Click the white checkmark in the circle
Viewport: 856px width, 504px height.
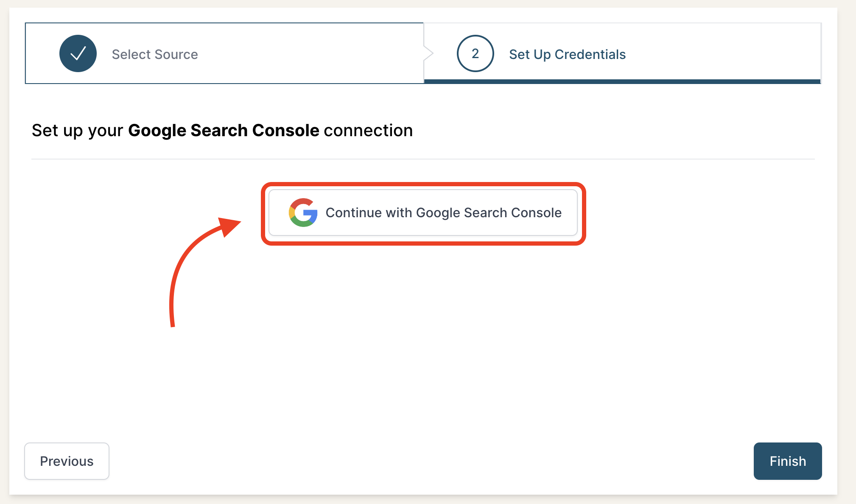point(78,53)
